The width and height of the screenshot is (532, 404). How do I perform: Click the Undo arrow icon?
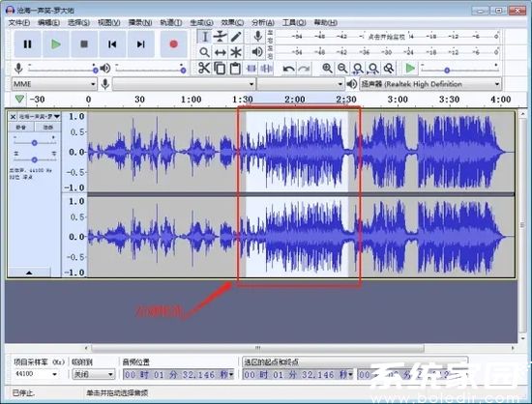(x=289, y=69)
